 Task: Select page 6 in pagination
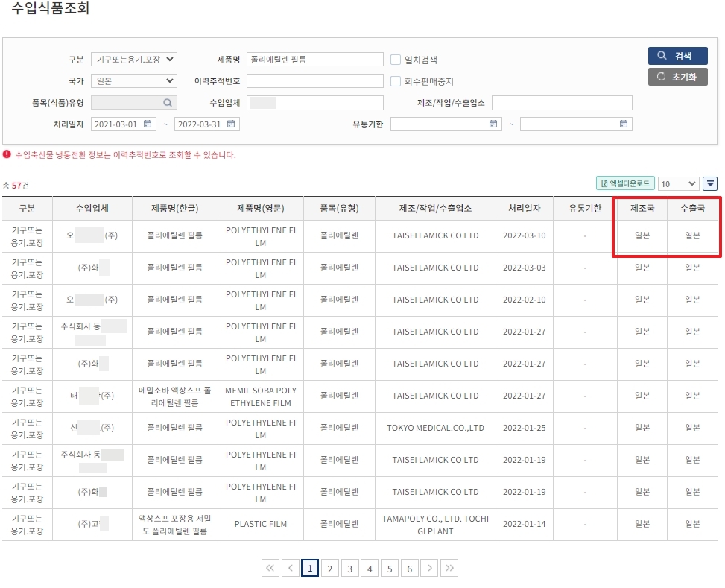click(x=410, y=568)
